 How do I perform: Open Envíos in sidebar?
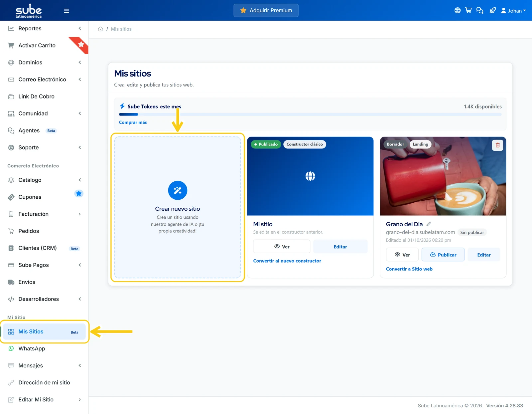(44, 282)
